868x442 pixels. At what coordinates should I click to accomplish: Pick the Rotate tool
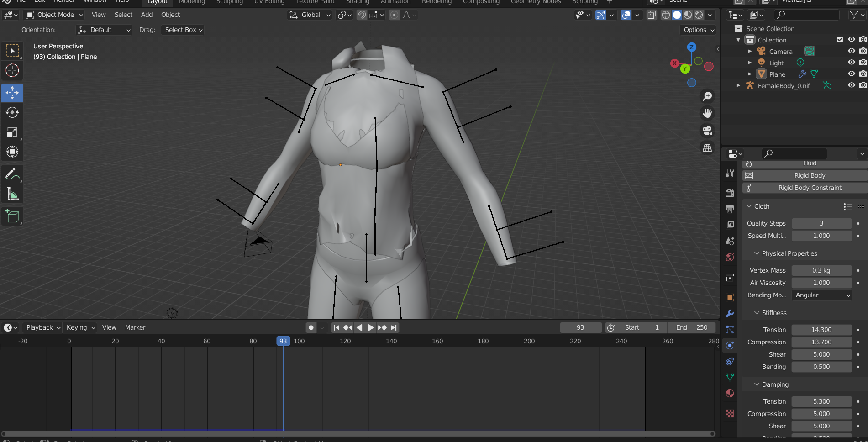(x=12, y=112)
